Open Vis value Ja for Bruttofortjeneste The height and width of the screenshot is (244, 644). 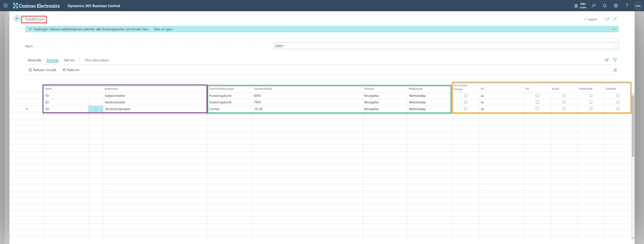pyautogui.click(x=501, y=109)
